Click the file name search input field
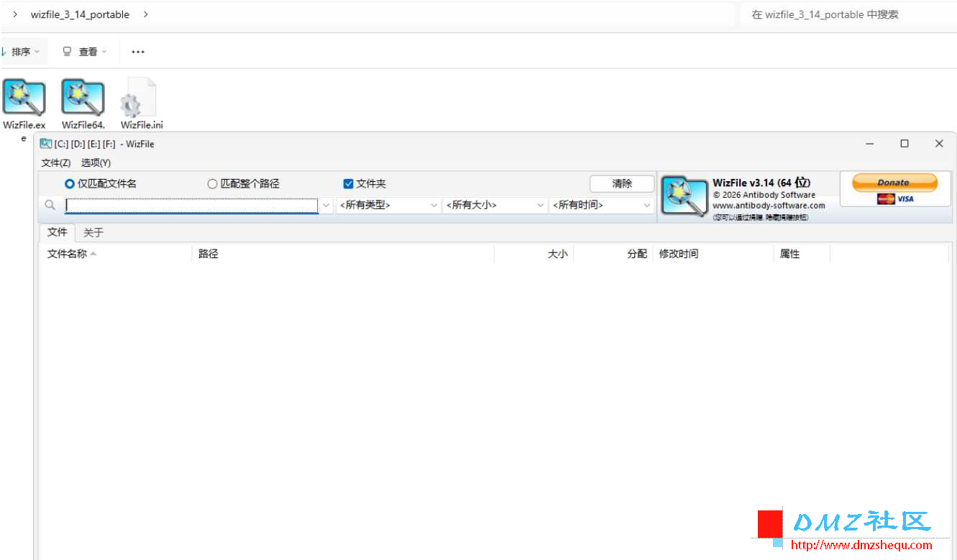957x560 pixels. click(x=191, y=206)
